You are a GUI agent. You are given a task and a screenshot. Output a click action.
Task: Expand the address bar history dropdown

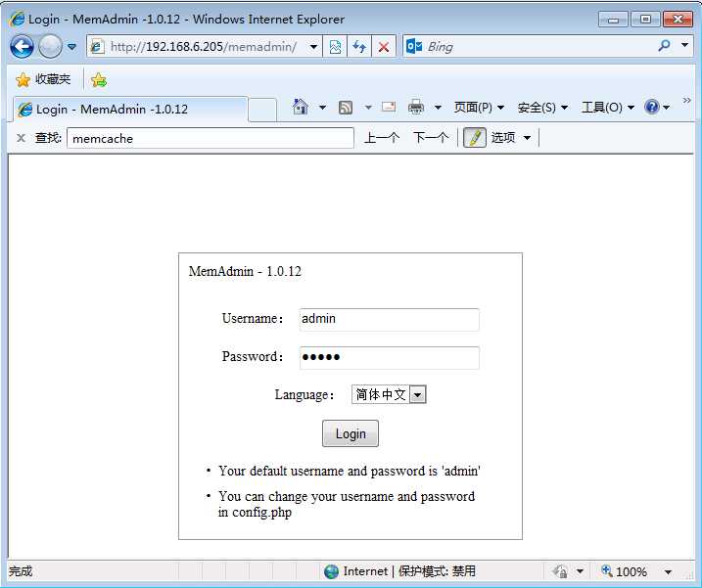[x=314, y=47]
